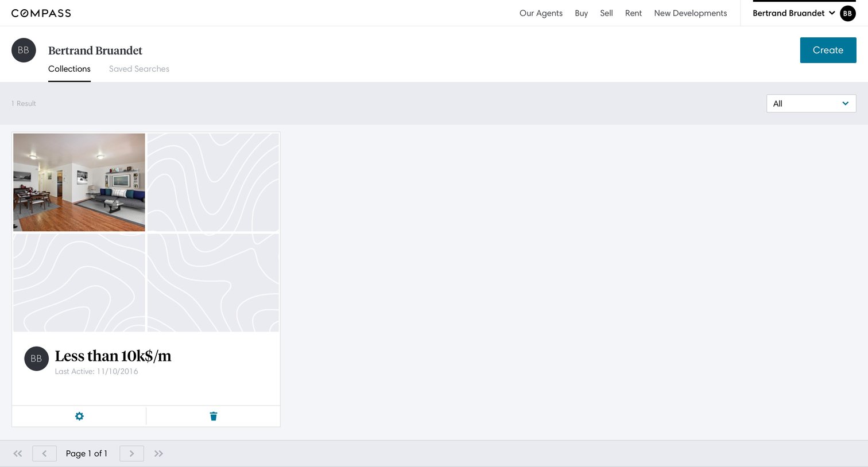Click the Bertrand Bruandet profile heading

[95, 50]
